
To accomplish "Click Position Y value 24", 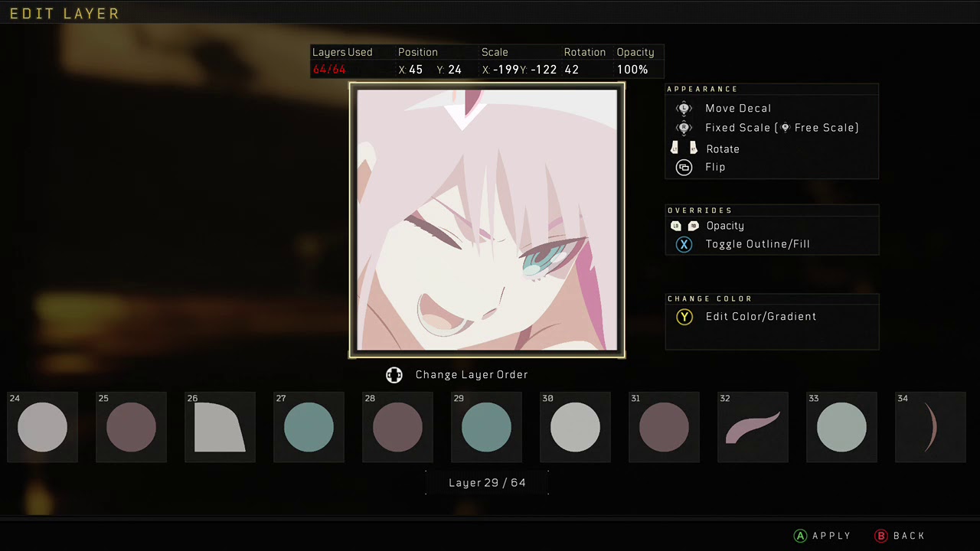I will point(455,70).
